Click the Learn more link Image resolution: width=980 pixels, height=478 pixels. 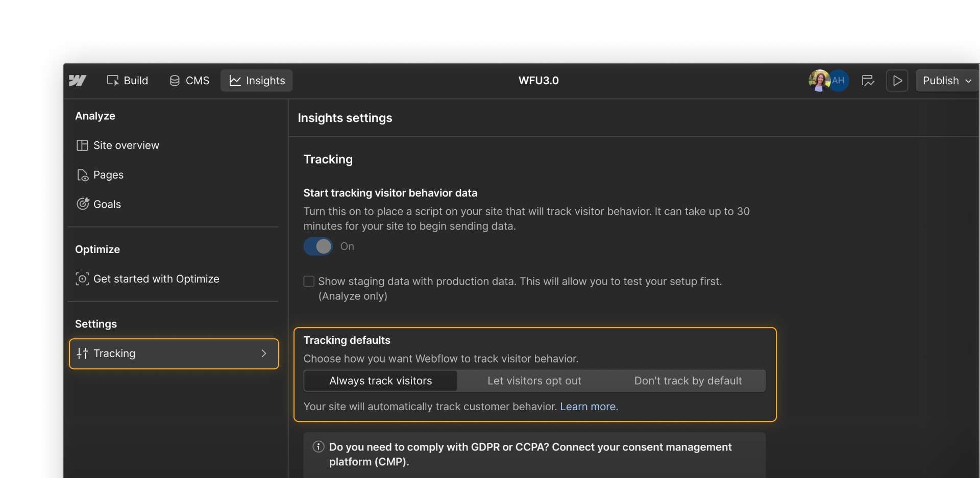tap(588, 407)
